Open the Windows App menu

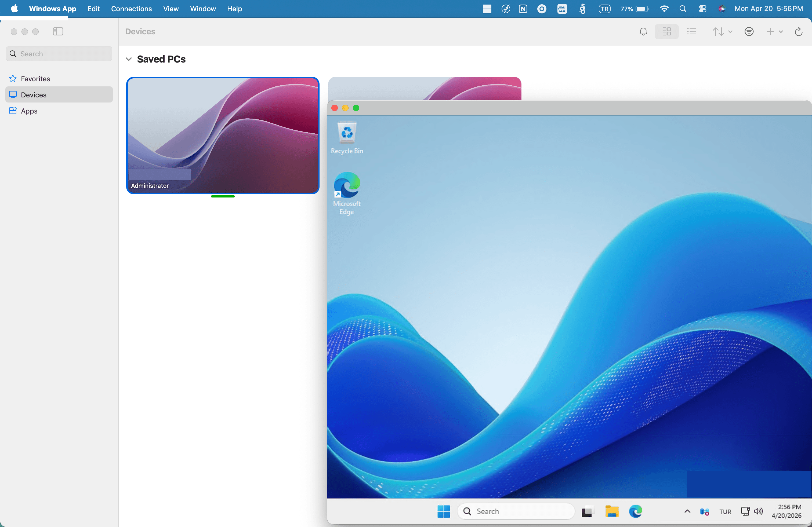click(53, 9)
